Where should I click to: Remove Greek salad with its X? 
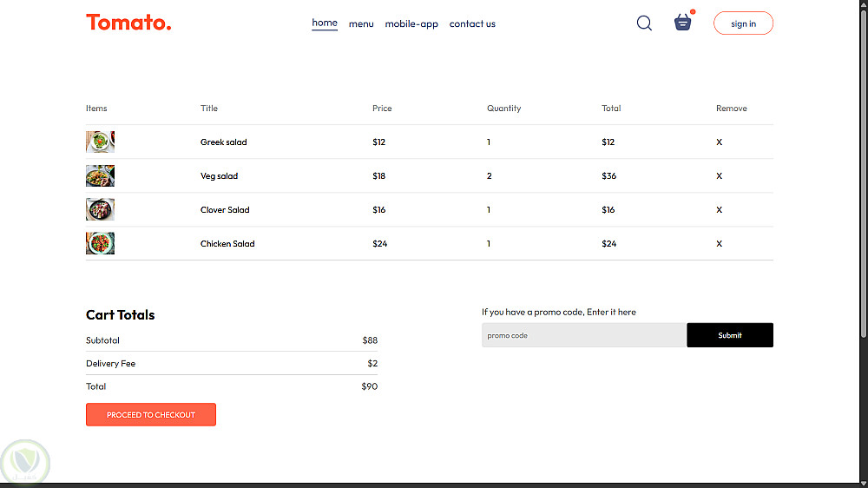click(x=719, y=142)
